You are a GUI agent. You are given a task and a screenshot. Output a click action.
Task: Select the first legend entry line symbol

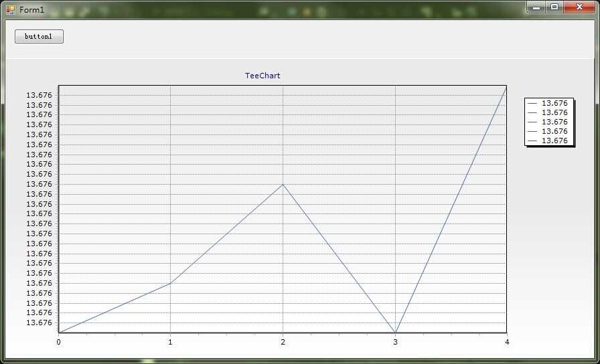[532, 103]
